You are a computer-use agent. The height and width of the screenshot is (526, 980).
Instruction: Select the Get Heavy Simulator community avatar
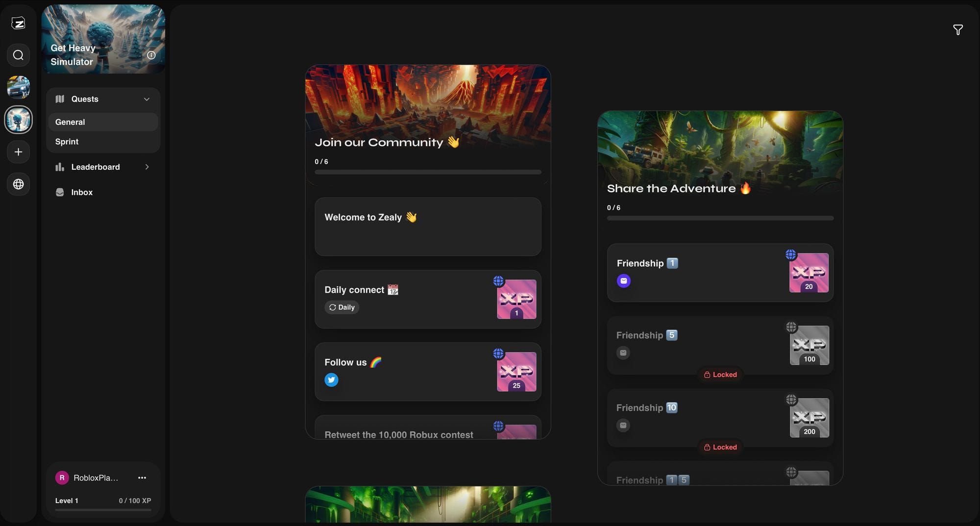coord(18,120)
